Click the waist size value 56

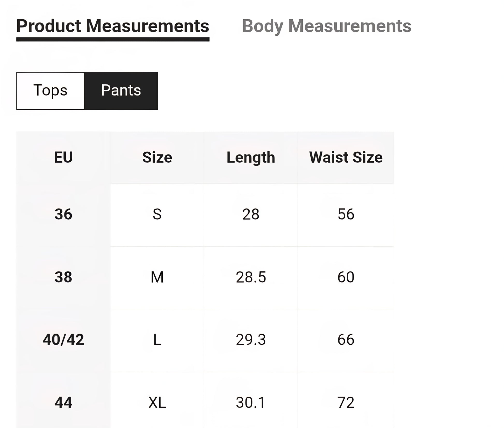click(x=346, y=214)
